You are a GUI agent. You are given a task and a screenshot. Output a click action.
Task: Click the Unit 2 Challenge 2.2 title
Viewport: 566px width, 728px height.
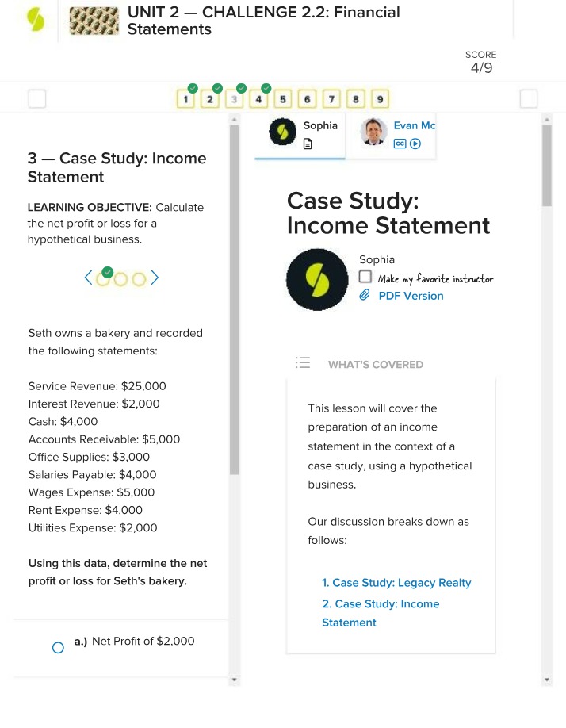[x=263, y=21]
